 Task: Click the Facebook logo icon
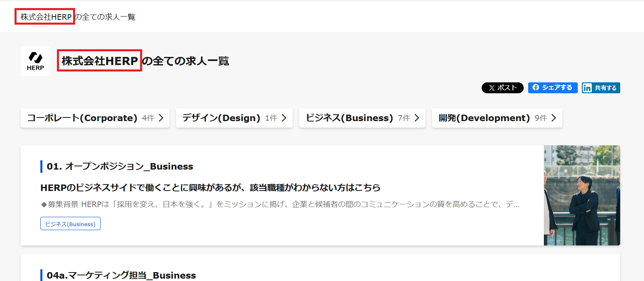[536, 88]
